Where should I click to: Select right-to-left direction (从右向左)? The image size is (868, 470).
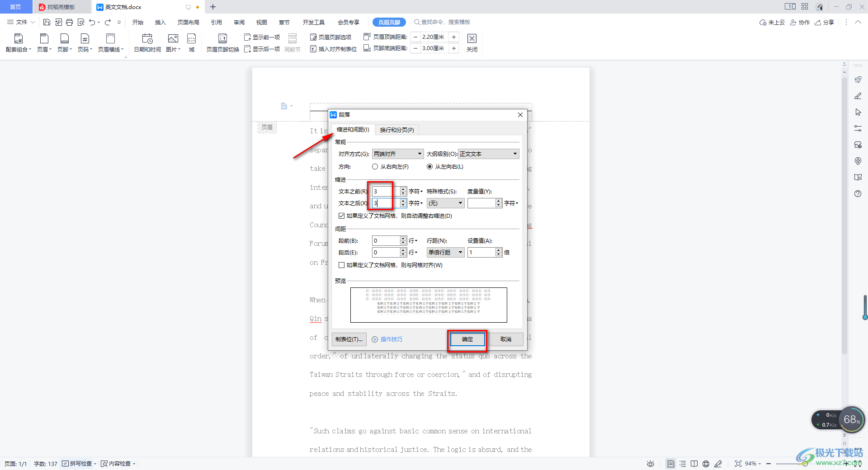pos(390,167)
